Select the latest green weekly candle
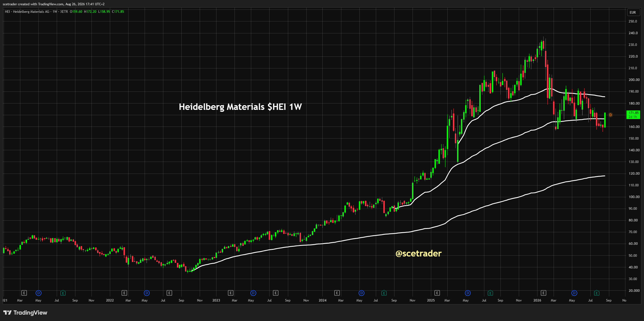Image resolution: width=644 pixels, height=321 pixels. 605,120
